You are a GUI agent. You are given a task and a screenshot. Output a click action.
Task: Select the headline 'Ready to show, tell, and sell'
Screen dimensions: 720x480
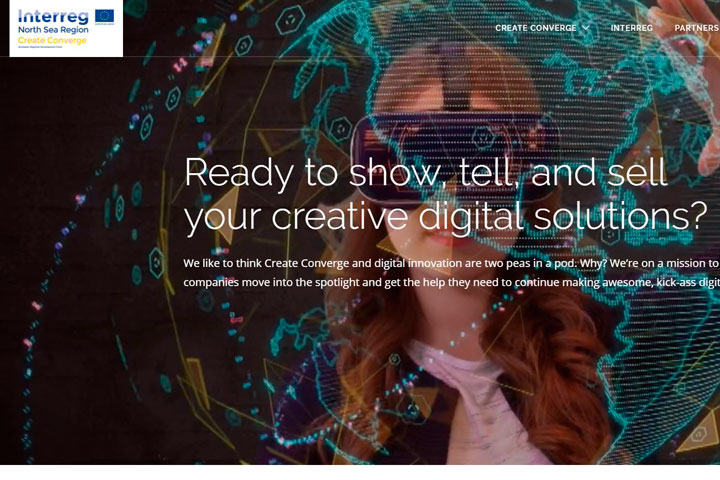pyautogui.click(x=426, y=172)
